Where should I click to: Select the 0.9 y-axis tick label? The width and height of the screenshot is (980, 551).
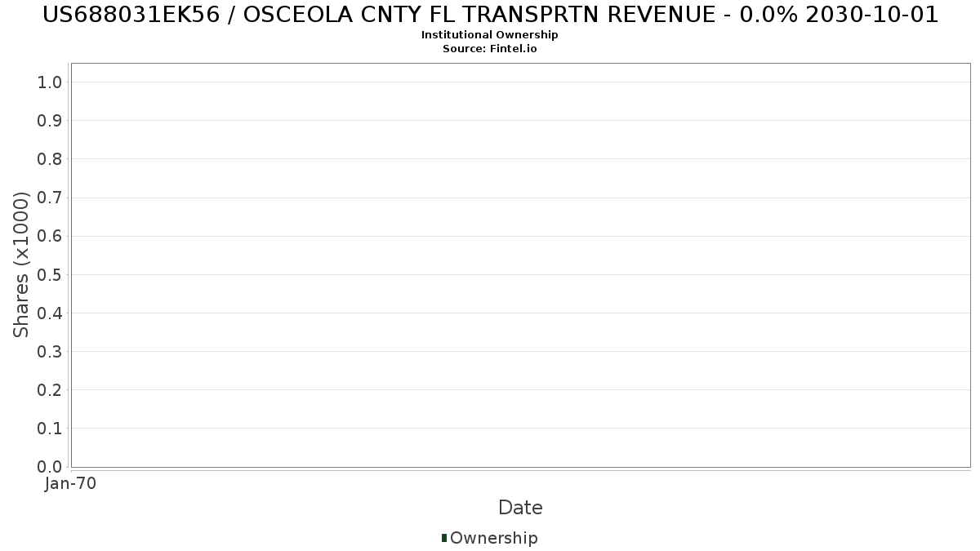tap(50, 120)
